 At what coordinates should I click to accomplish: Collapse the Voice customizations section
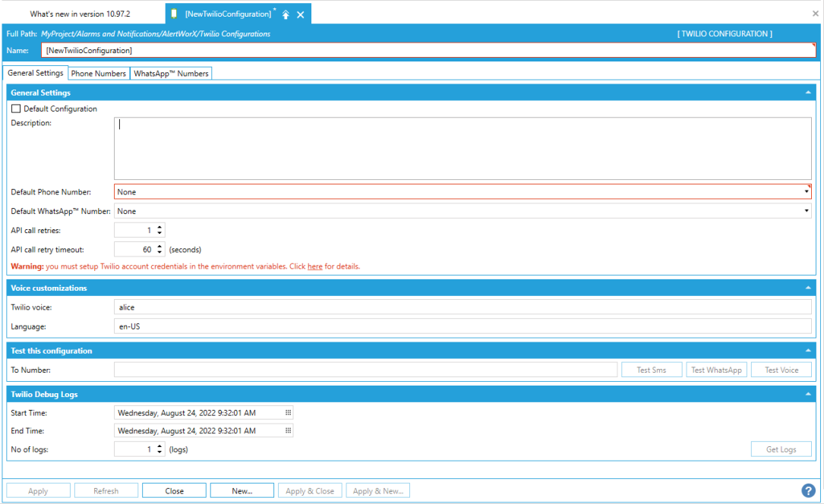pos(807,288)
